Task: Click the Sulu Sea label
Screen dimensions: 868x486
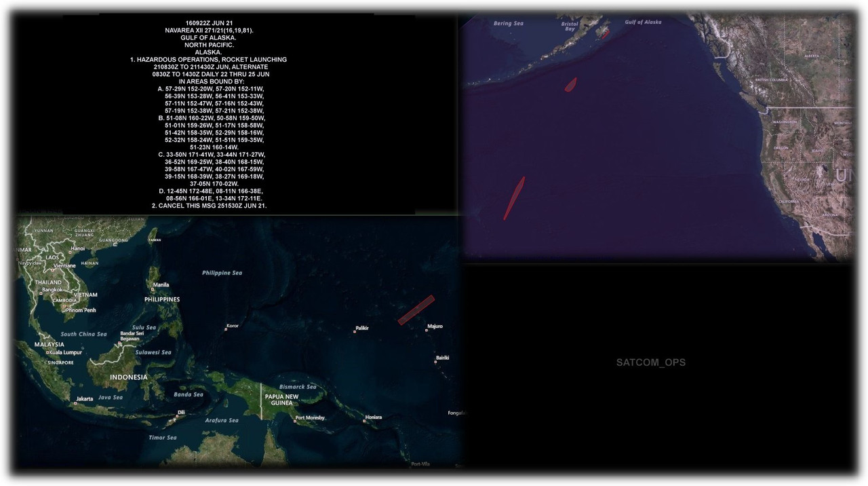Action: point(144,327)
